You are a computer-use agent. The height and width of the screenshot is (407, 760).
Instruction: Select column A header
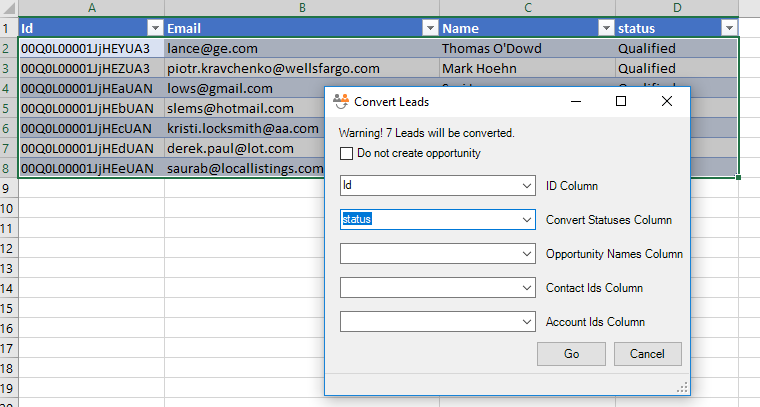coord(92,8)
